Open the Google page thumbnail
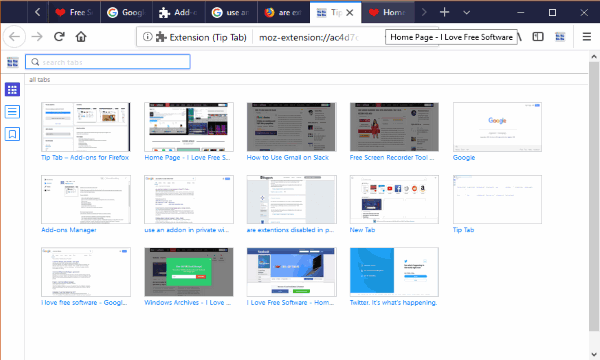Viewport: 600px width, 360px height. coord(497,127)
